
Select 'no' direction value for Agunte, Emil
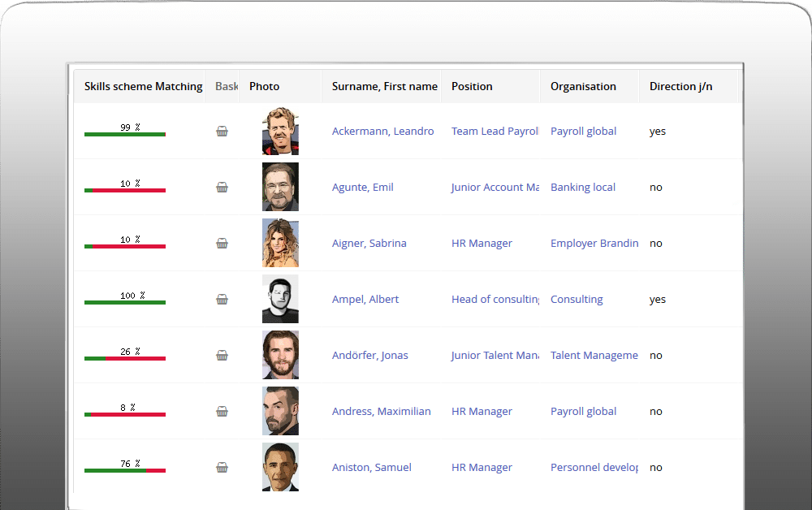[655, 188]
